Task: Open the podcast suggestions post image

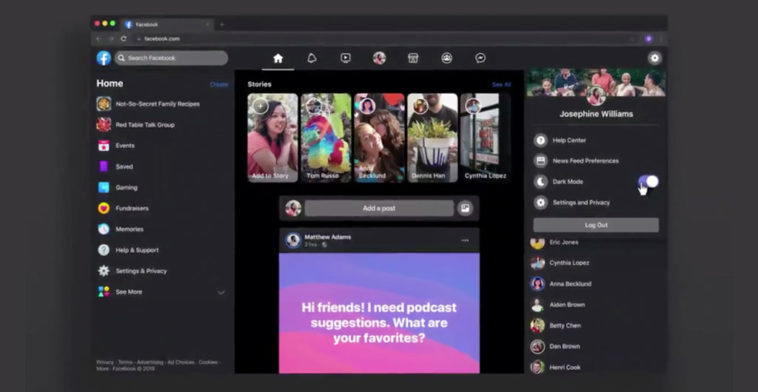Action: tap(379, 313)
